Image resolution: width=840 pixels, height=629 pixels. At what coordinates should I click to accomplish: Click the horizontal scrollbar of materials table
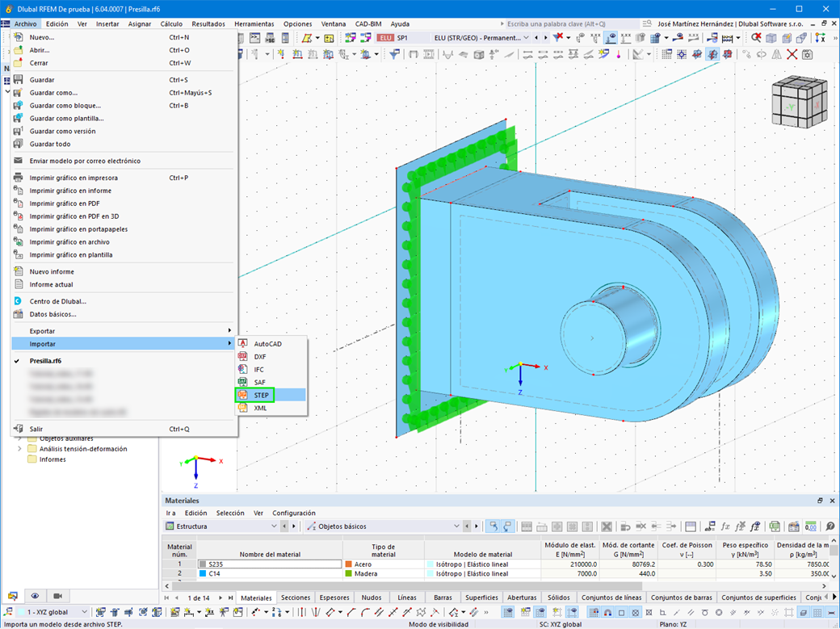click(x=407, y=586)
